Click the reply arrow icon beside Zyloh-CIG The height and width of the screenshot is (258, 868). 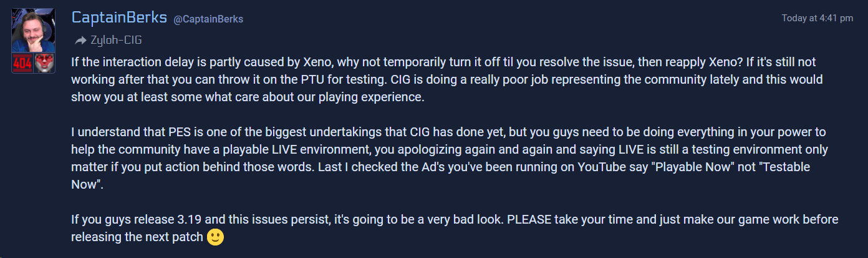tap(80, 41)
